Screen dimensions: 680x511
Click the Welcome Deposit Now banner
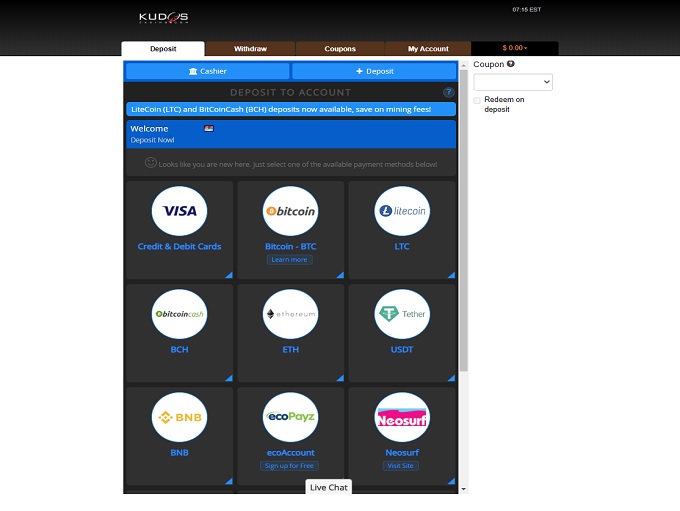[x=291, y=134]
